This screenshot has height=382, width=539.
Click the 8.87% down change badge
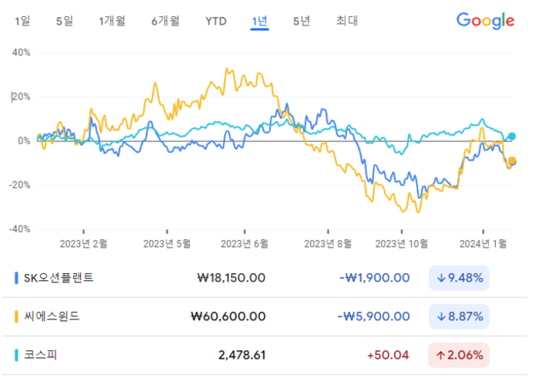459,316
